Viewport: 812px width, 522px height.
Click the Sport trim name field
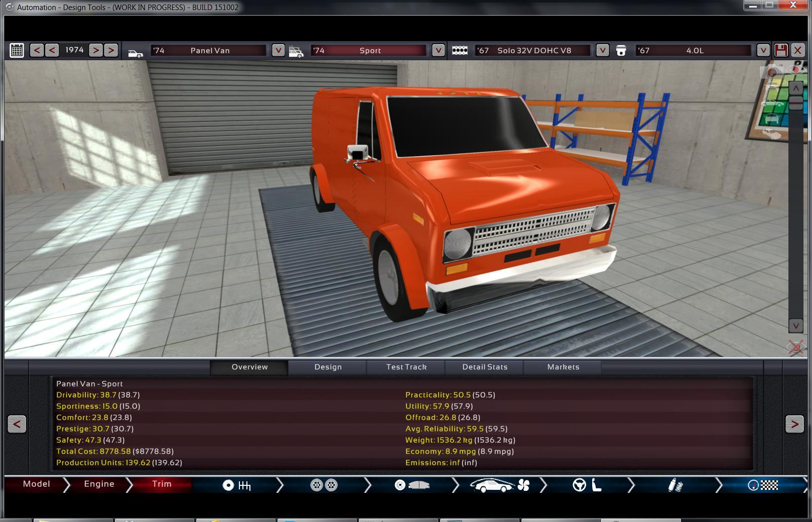click(x=369, y=50)
